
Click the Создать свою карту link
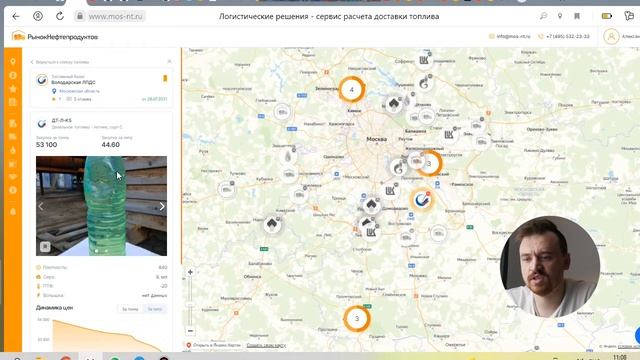pyautogui.click(x=266, y=345)
